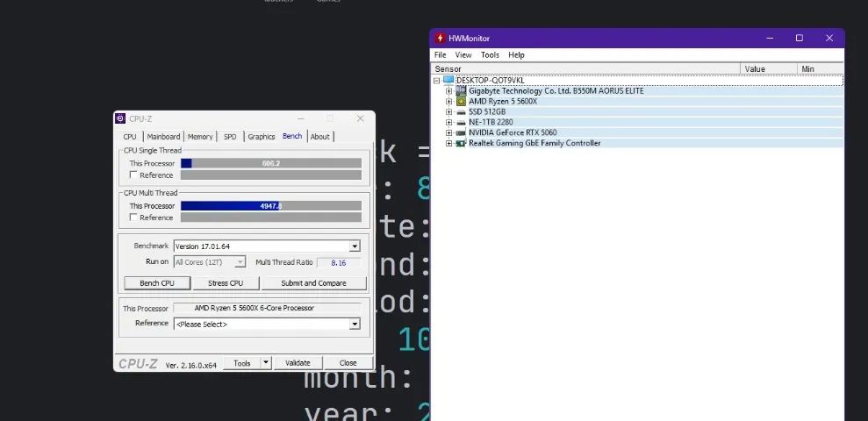Screen dimensions: 868x421
Task: Switch to the Mainboard tab
Action: click(x=163, y=137)
